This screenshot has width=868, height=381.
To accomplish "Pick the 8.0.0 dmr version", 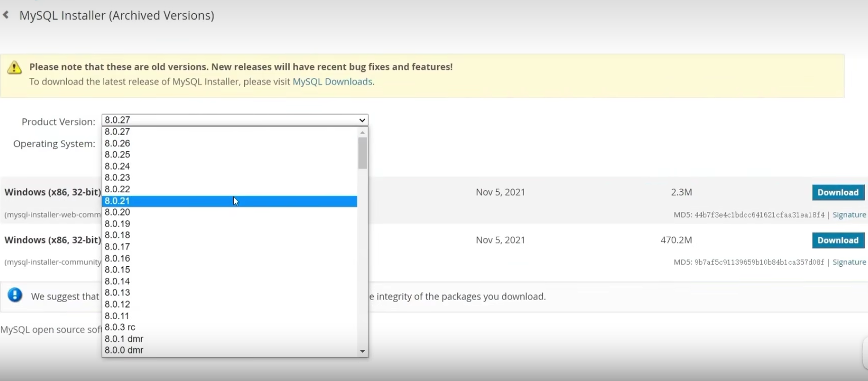I will click(230, 350).
